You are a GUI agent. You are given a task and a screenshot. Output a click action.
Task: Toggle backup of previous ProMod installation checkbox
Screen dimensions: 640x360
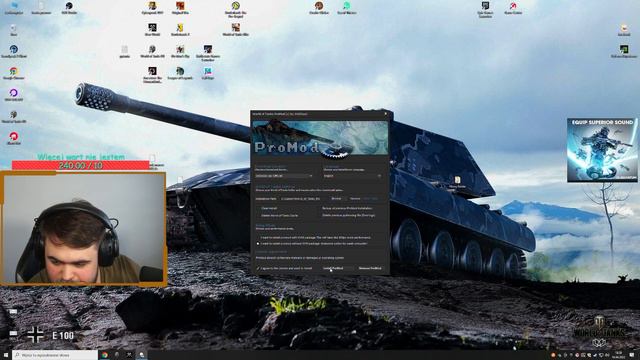click(320, 208)
